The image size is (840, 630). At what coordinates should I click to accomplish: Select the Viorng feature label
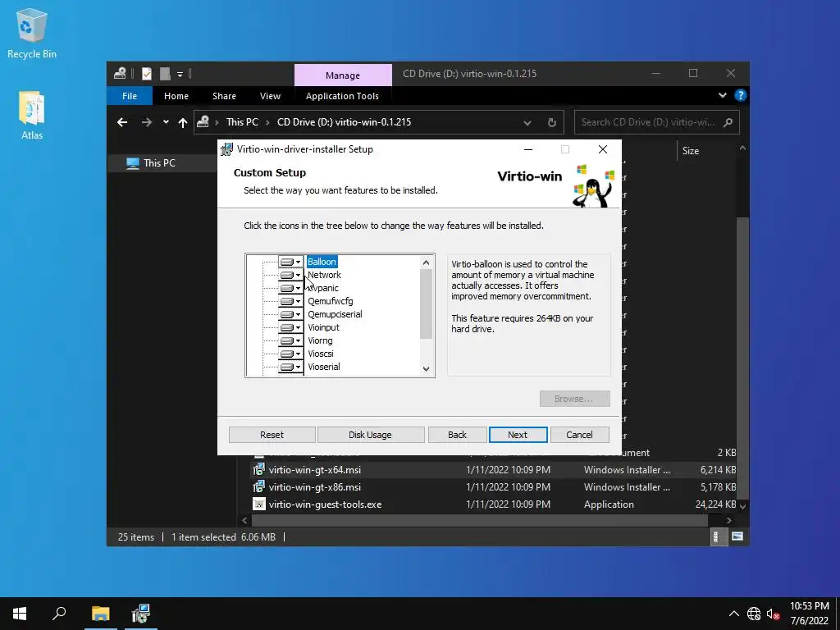320,340
